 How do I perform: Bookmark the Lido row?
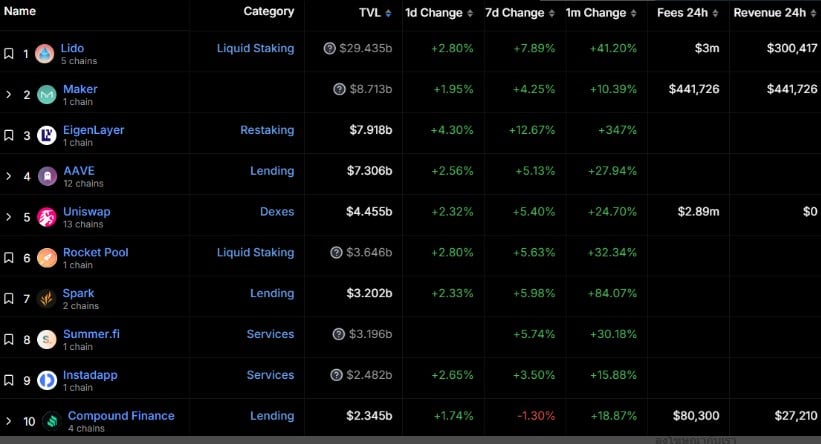(9, 54)
